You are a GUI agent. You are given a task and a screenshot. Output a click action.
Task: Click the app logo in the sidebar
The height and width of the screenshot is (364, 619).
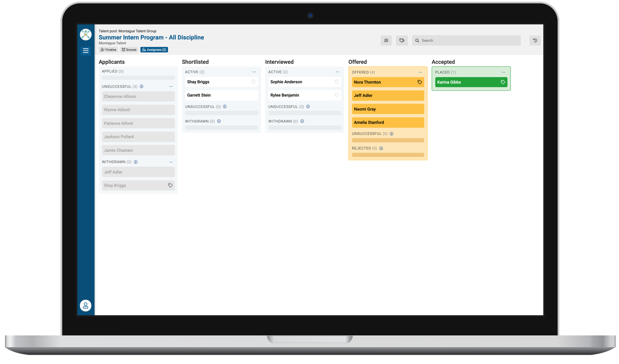coord(86,34)
